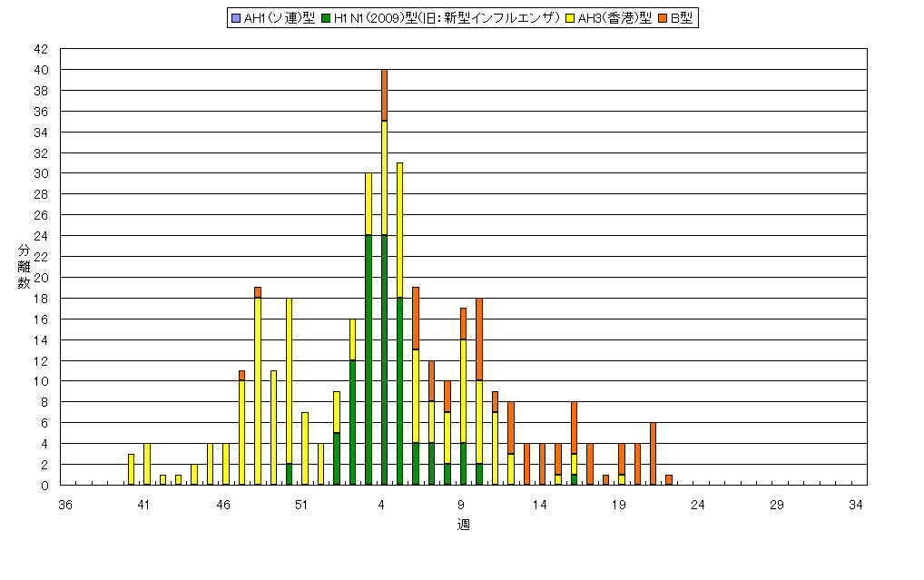Click the yellow AH3(香港)型 legend swatch
Image resolution: width=924 pixels, height=580 pixels.
570,18
